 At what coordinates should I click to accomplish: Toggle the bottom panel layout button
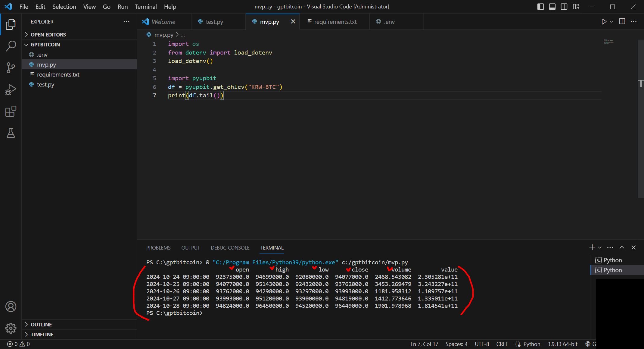point(552,7)
